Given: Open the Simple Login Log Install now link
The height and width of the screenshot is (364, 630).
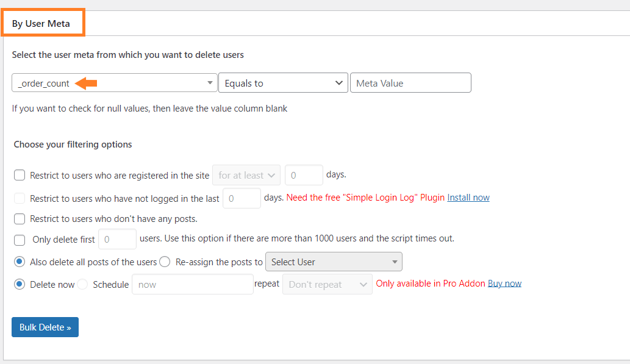Looking at the screenshot, I should (x=468, y=198).
